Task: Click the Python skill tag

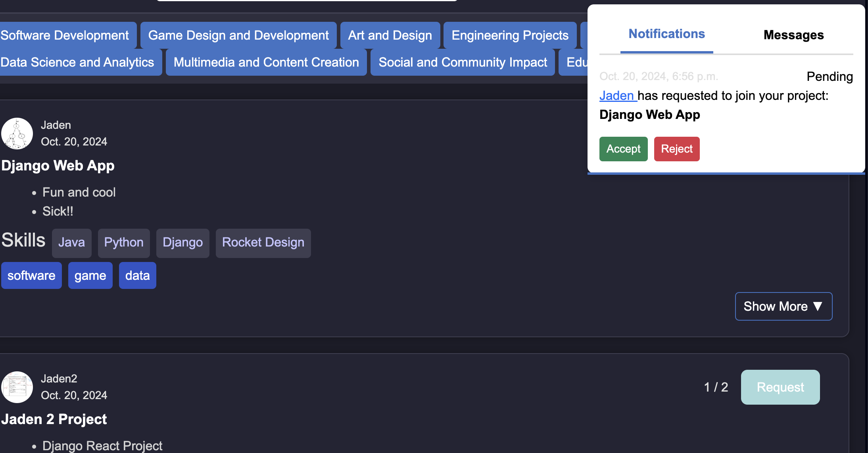Action: point(124,243)
